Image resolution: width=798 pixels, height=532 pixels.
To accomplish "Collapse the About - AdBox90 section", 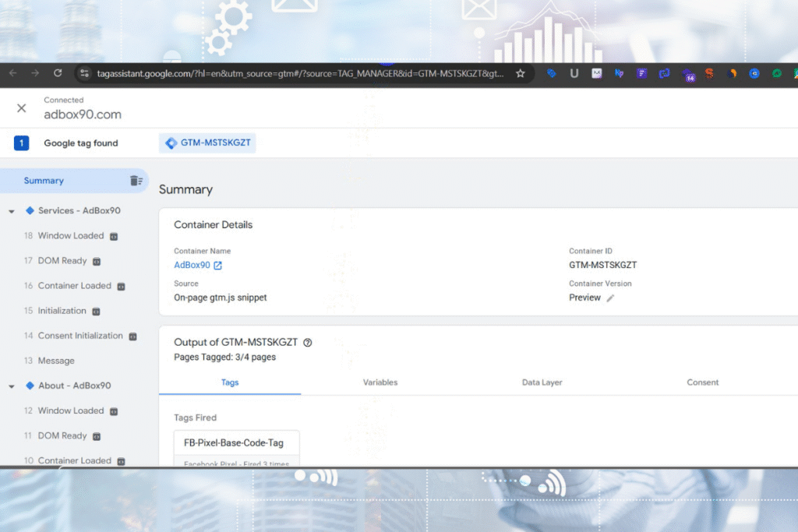I will pyautogui.click(x=11, y=386).
